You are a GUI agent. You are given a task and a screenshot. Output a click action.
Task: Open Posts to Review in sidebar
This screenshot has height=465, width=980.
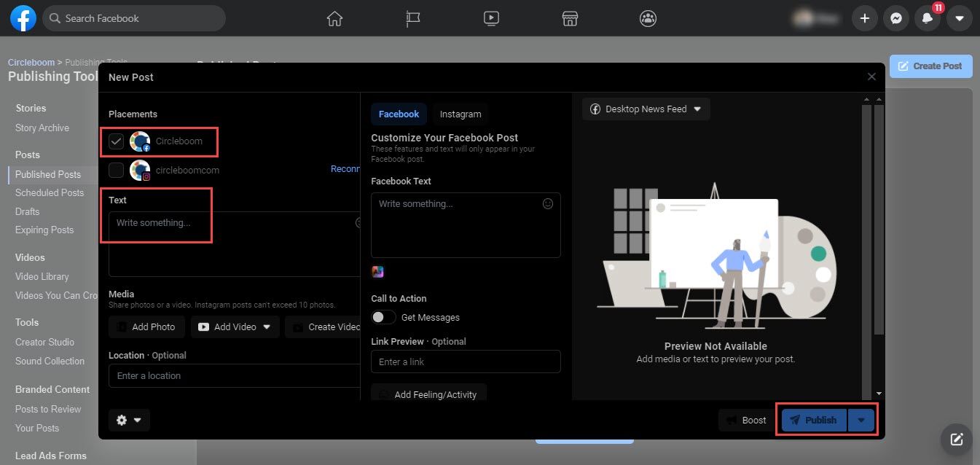pos(48,410)
